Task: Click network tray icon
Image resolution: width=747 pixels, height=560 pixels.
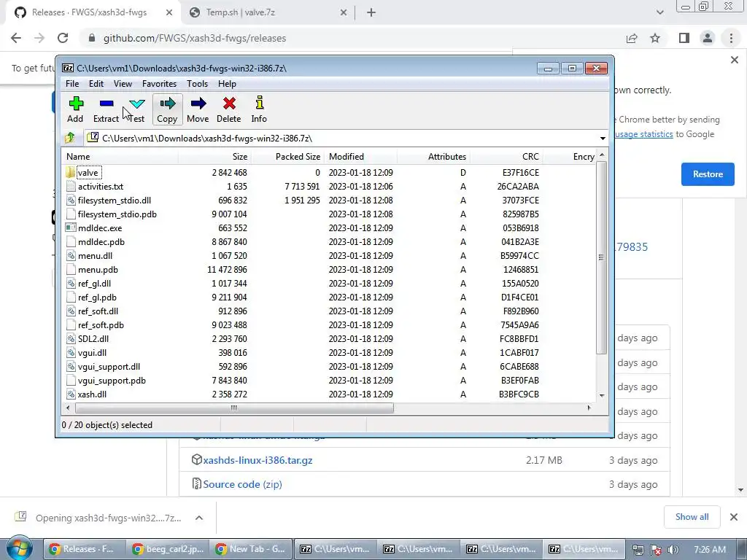Action: coord(638,550)
